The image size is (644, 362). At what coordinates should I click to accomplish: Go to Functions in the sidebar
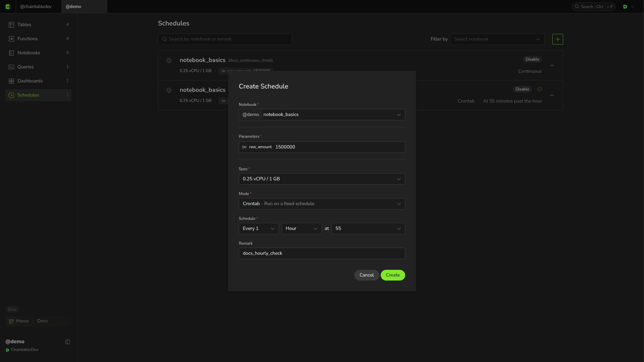click(39, 39)
